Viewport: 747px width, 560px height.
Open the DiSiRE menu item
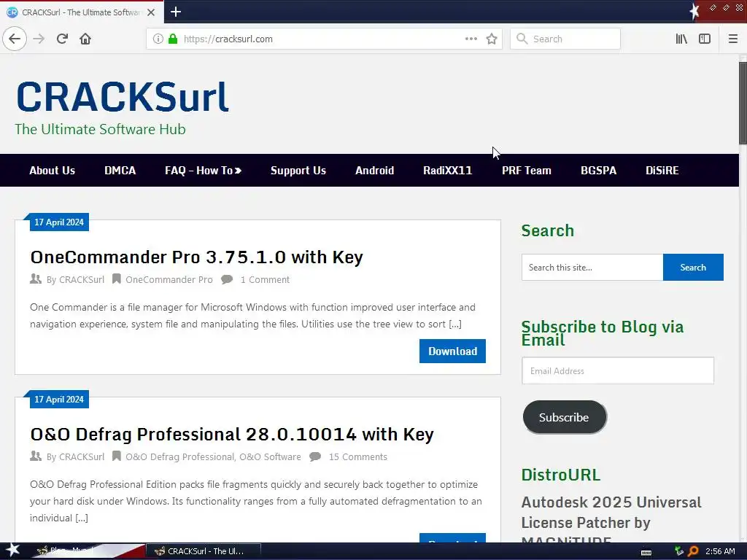tap(662, 171)
